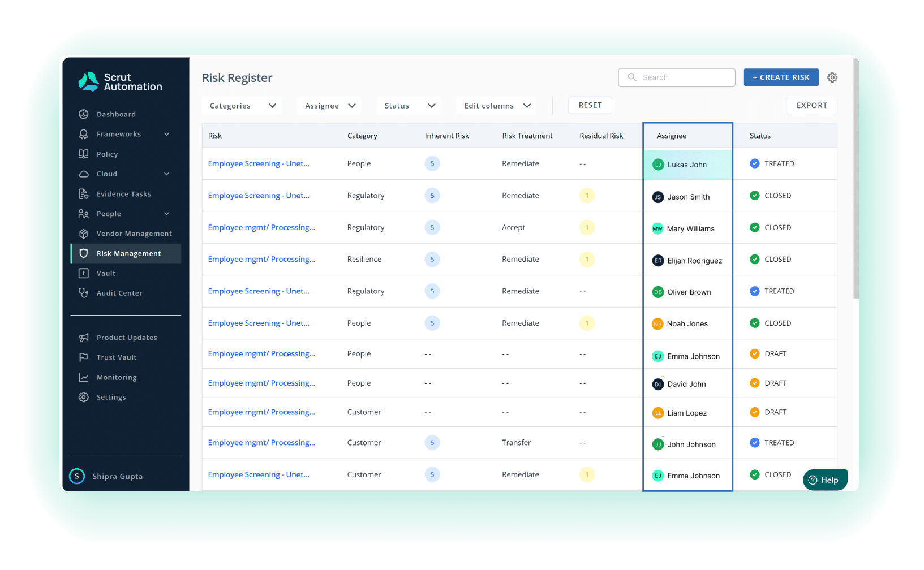Click John Johnson avatar
The width and height of the screenshot is (924, 570).
(x=658, y=444)
